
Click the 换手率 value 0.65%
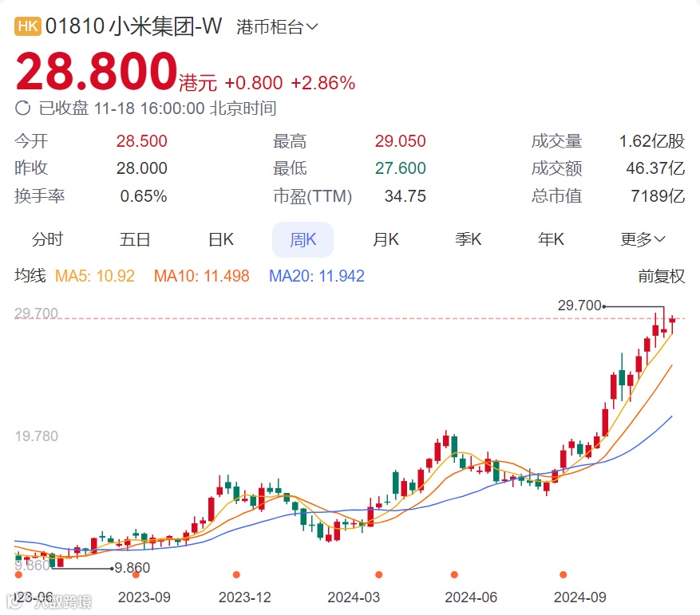point(144,196)
